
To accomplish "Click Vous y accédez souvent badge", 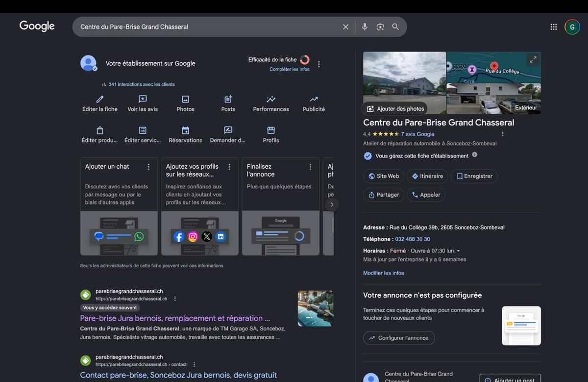I will 110,308.
